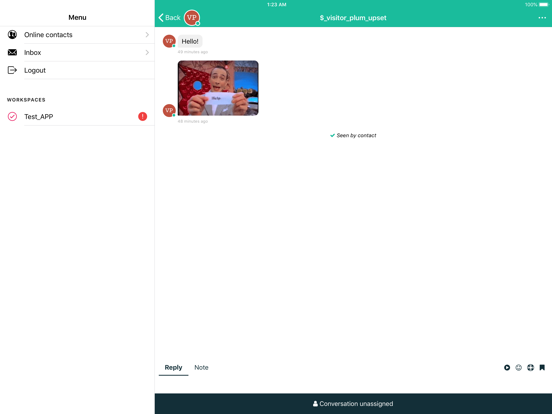Click the Test_APP checkmark circle icon
The width and height of the screenshot is (552, 414).
coord(12,117)
